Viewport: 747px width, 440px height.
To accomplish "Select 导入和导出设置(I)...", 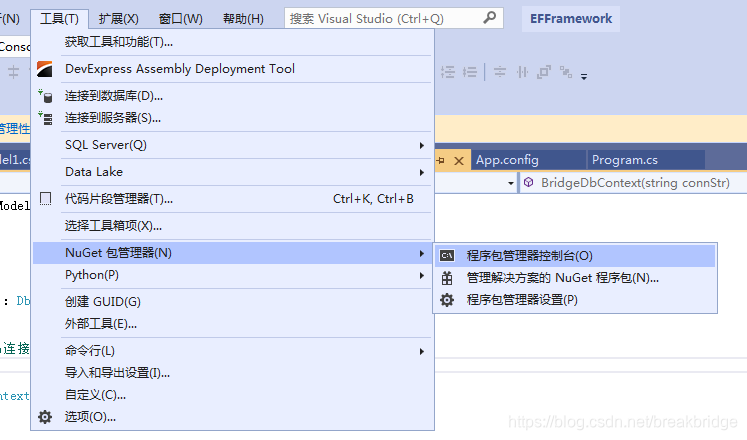I will 233,373.
